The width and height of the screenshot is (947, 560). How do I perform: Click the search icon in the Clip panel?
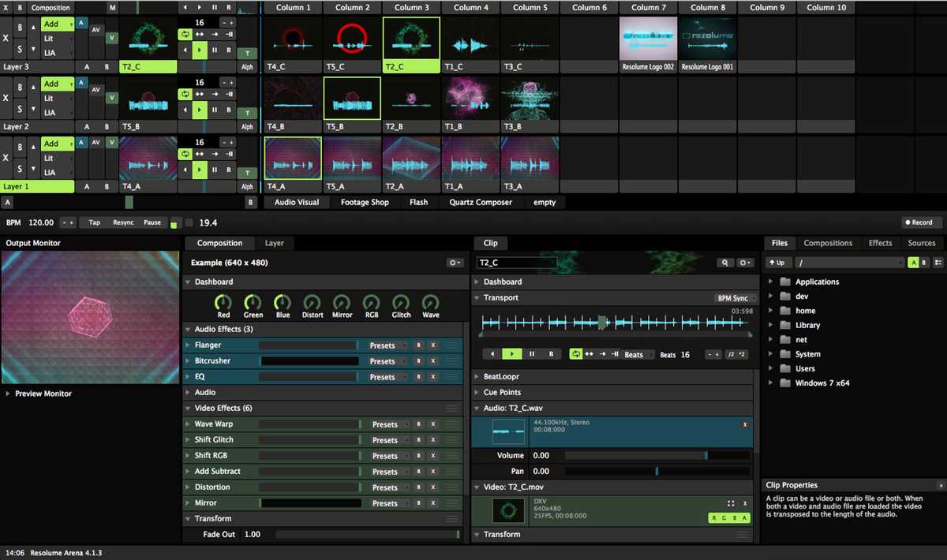pyautogui.click(x=725, y=263)
